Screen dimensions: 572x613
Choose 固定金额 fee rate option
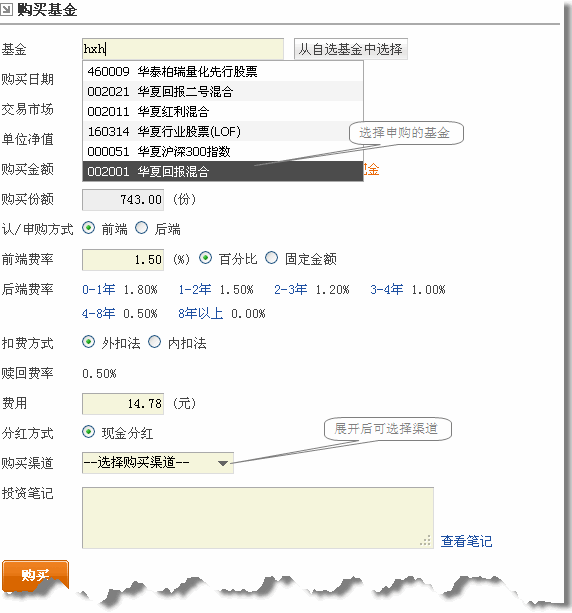coord(271,258)
